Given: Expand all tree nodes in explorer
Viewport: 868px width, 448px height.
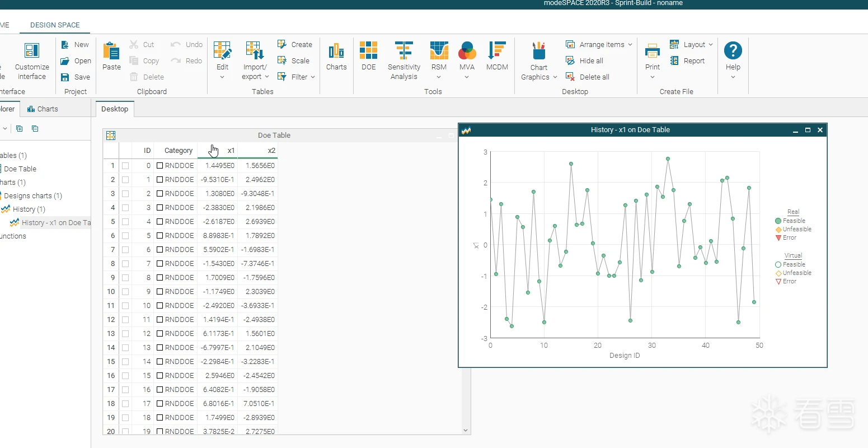Looking at the screenshot, I should (x=20, y=129).
